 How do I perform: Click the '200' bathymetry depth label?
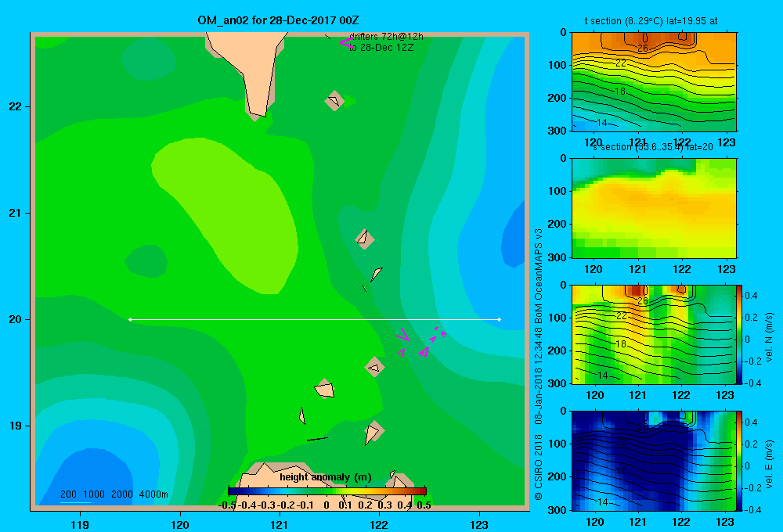pyautogui.click(x=68, y=494)
